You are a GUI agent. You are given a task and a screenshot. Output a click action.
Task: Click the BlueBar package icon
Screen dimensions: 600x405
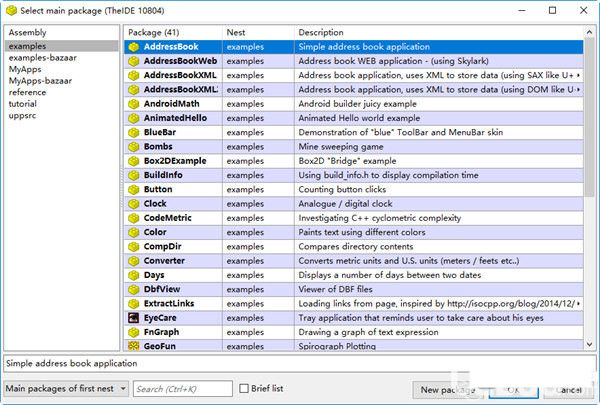[x=134, y=132]
